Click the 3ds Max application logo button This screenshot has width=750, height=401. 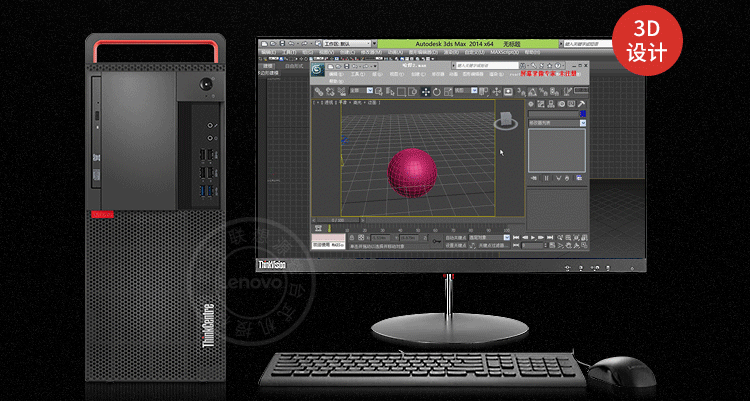coord(318,69)
